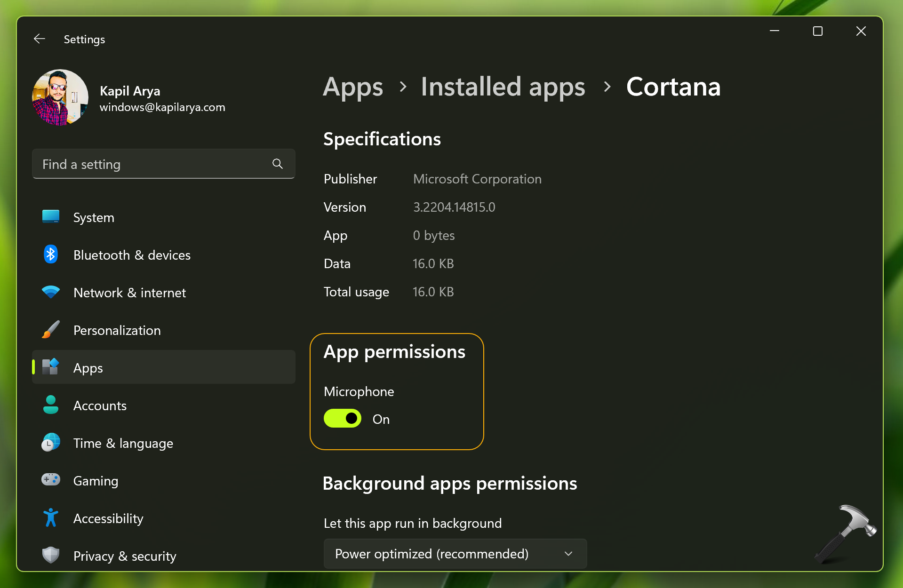The height and width of the screenshot is (588, 903).
Task: Click the Accounts person icon
Action: pos(51,405)
